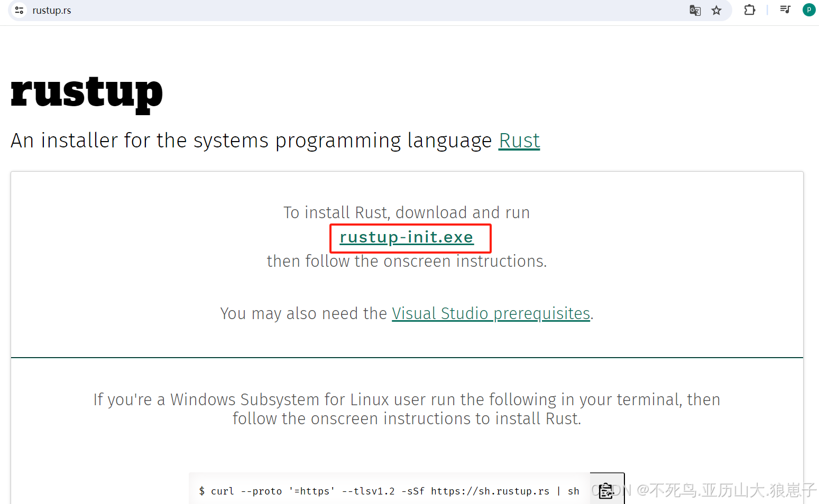The height and width of the screenshot is (504, 819).
Task: Copy the curl command with clipboard button
Action: coord(607,489)
